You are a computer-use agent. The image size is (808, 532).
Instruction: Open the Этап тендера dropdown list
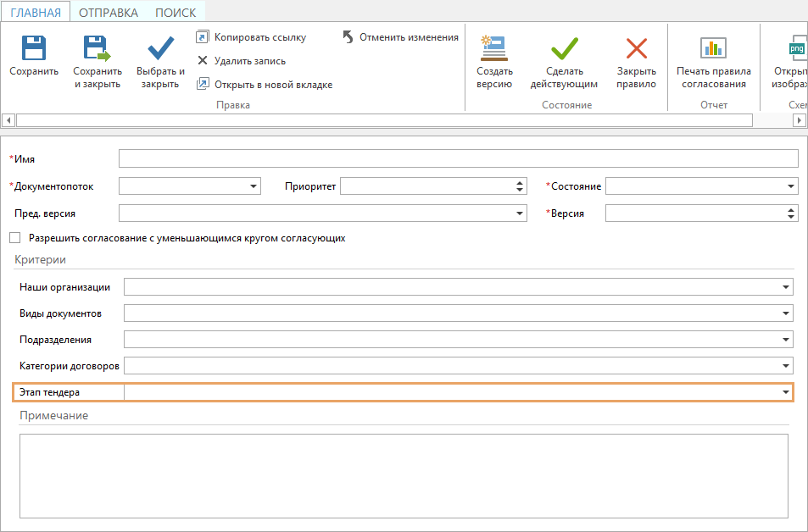coord(786,392)
